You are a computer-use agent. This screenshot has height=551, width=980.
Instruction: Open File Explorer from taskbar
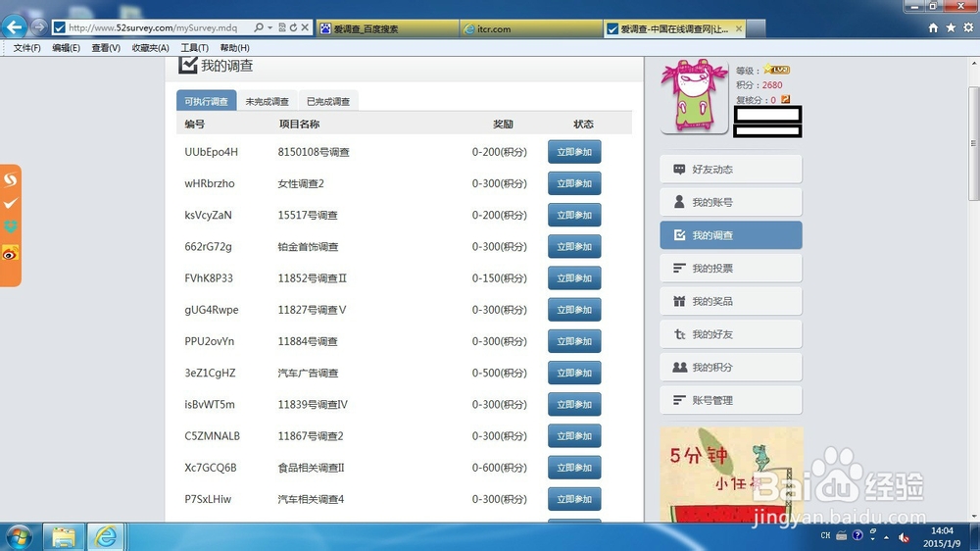pos(63,536)
